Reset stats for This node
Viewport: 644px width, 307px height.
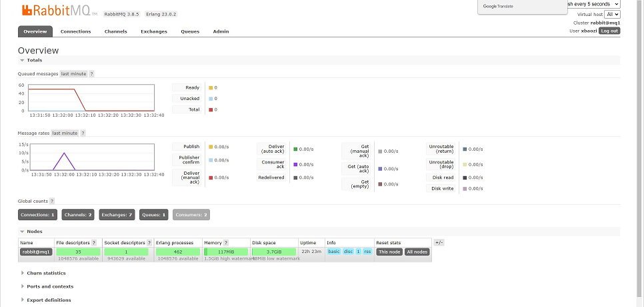pyautogui.click(x=389, y=252)
